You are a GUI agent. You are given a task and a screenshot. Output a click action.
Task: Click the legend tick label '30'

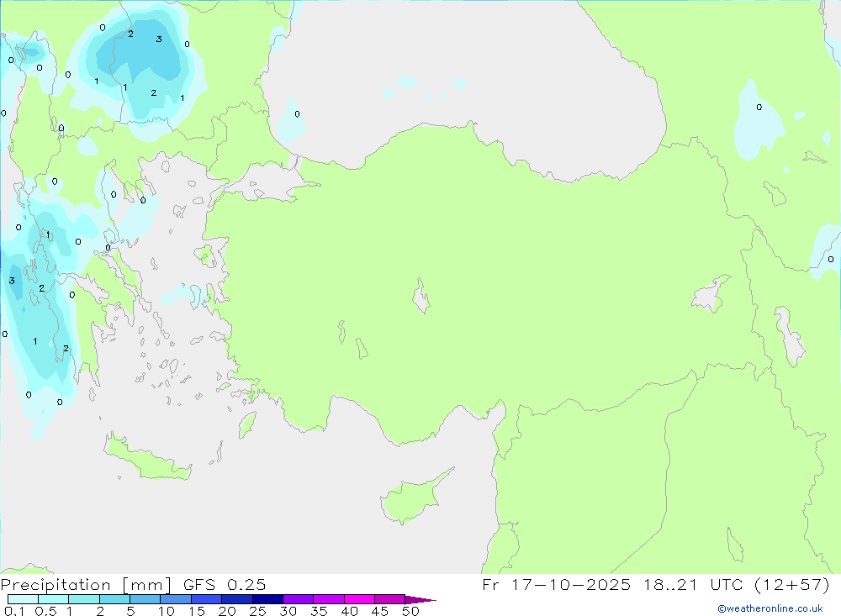(288, 611)
